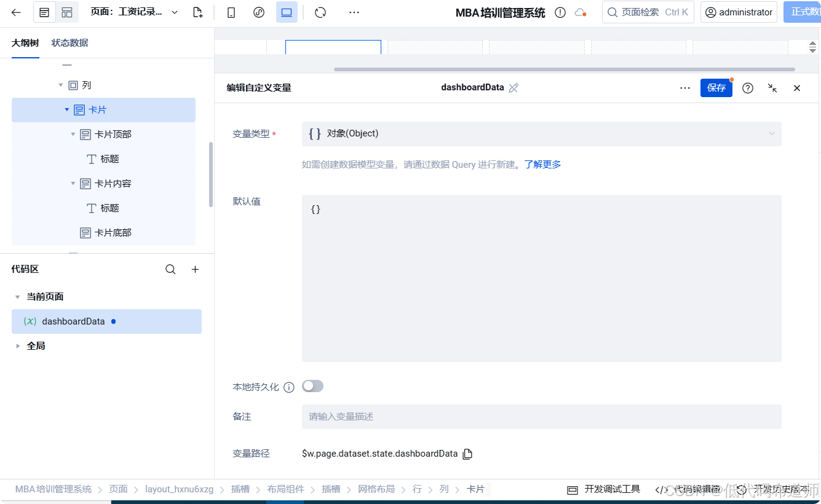Expand the 全局 section
821x504 pixels.
pyautogui.click(x=18, y=346)
